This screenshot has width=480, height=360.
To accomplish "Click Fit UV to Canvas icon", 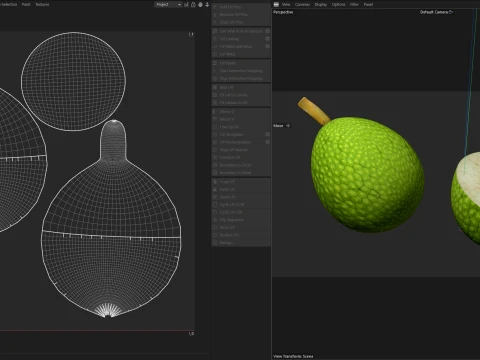I will tap(215, 95).
